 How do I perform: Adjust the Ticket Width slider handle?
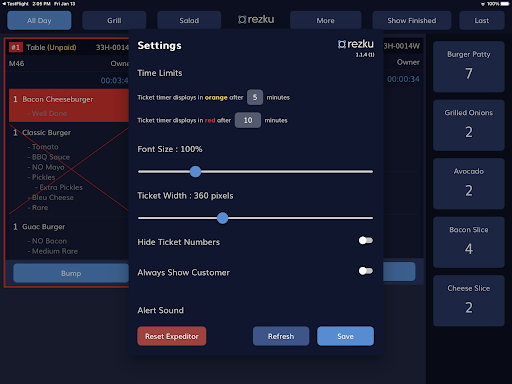(x=222, y=218)
